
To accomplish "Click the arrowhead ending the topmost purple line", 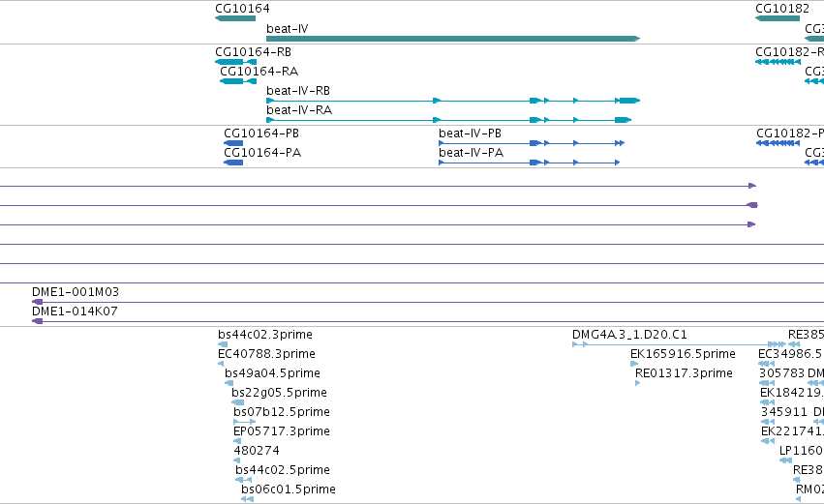I will coord(752,186).
